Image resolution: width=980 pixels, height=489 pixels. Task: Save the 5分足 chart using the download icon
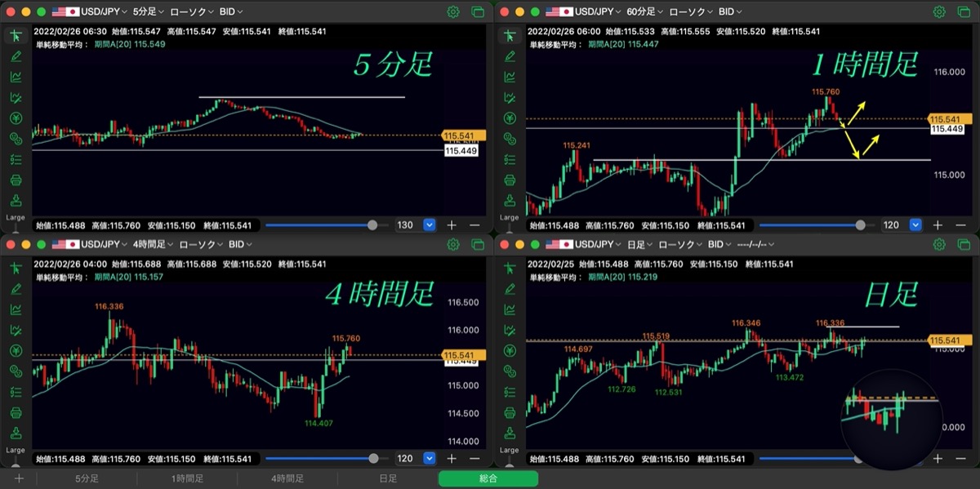16,201
